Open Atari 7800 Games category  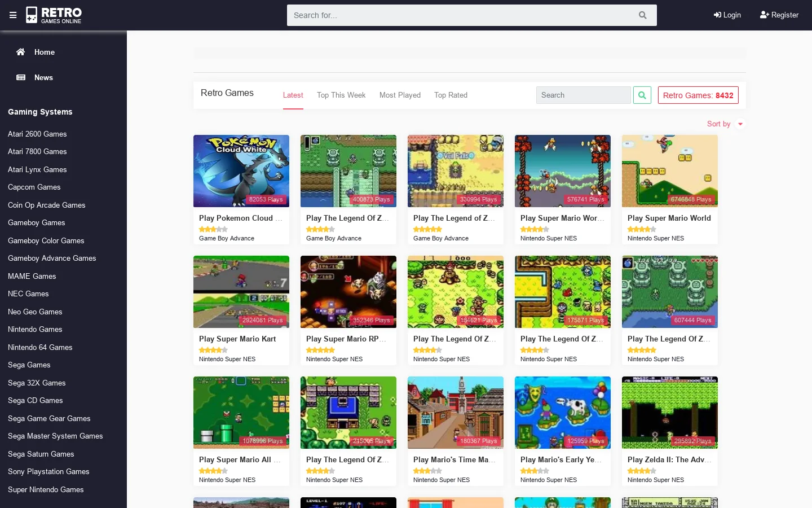click(x=37, y=151)
